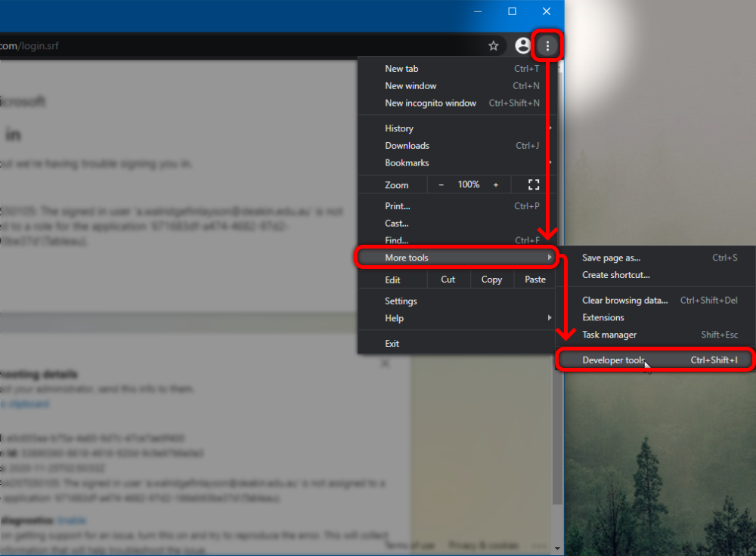Screen dimensions: 756x556
Task: Open Settings from the menu
Action: pyautogui.click(x=457, y=301)
